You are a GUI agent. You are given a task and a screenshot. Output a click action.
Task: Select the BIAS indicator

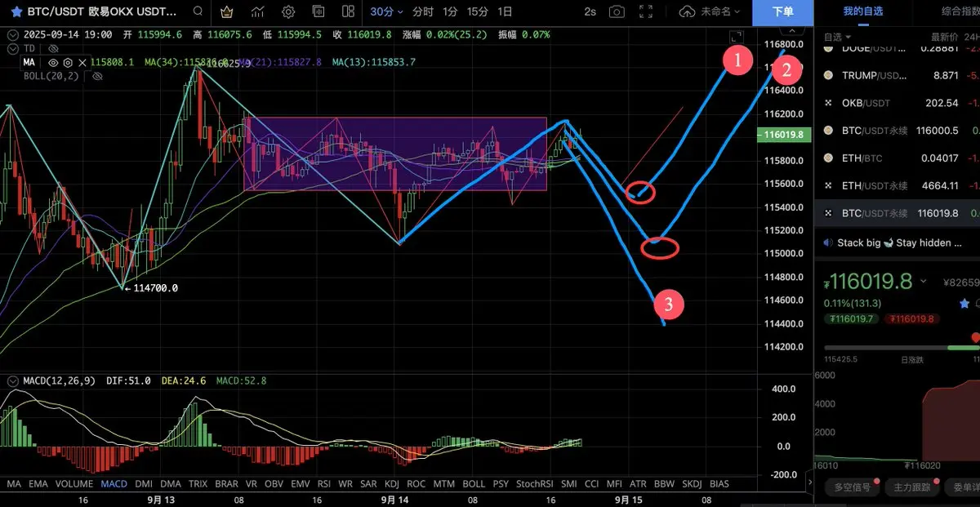(719, 484)
